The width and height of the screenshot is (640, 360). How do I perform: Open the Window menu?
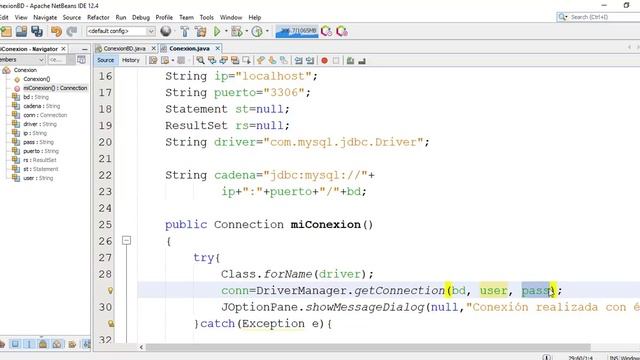[231, 18]
